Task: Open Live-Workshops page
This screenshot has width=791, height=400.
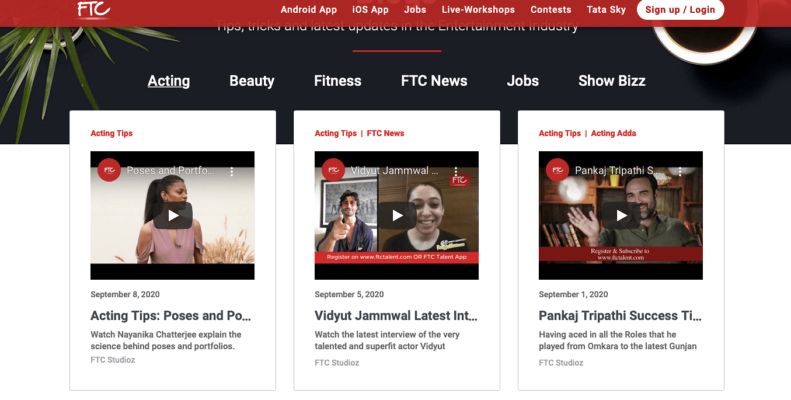Action: [478, 10]
